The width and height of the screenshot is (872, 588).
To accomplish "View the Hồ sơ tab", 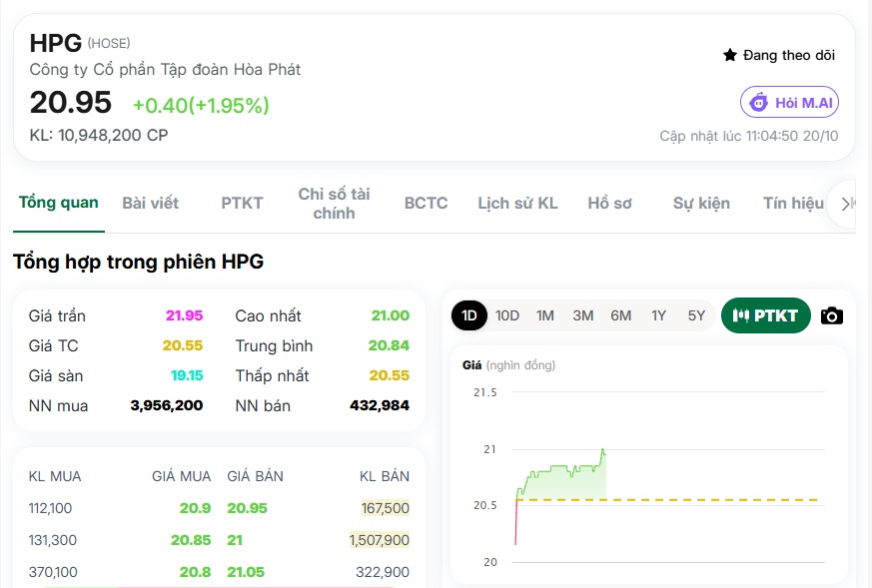I will click(609, 203).
